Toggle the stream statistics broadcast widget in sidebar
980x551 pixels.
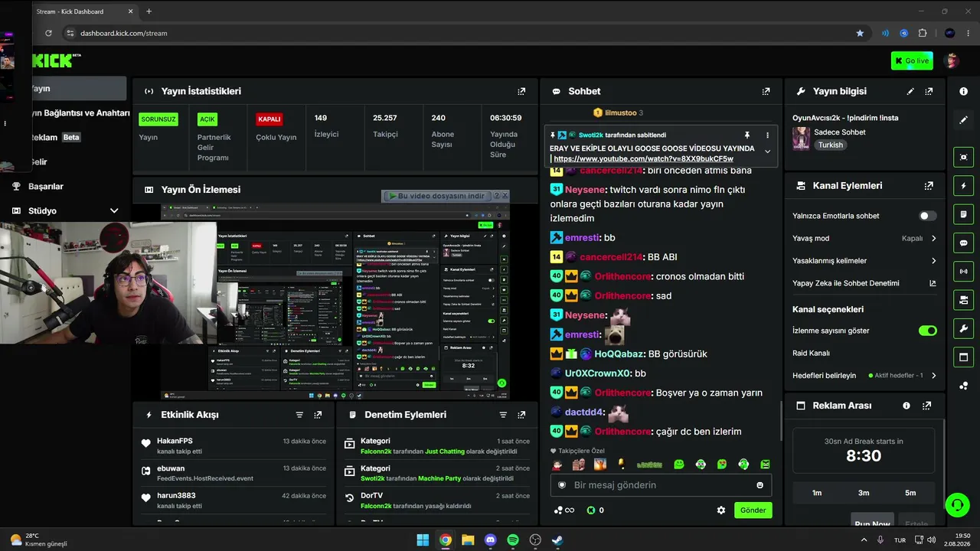pyautogui.click(x=963, y=271)
